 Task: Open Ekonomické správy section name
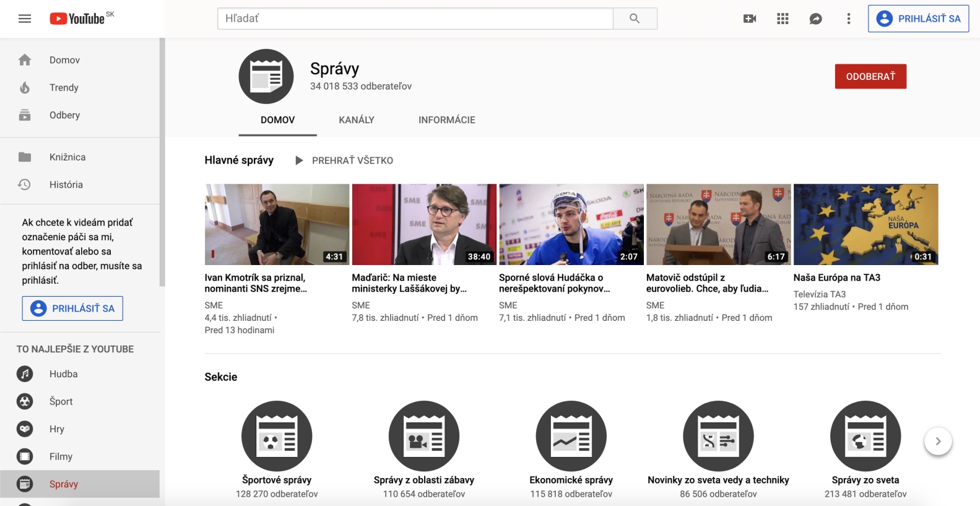coord(571,480)
